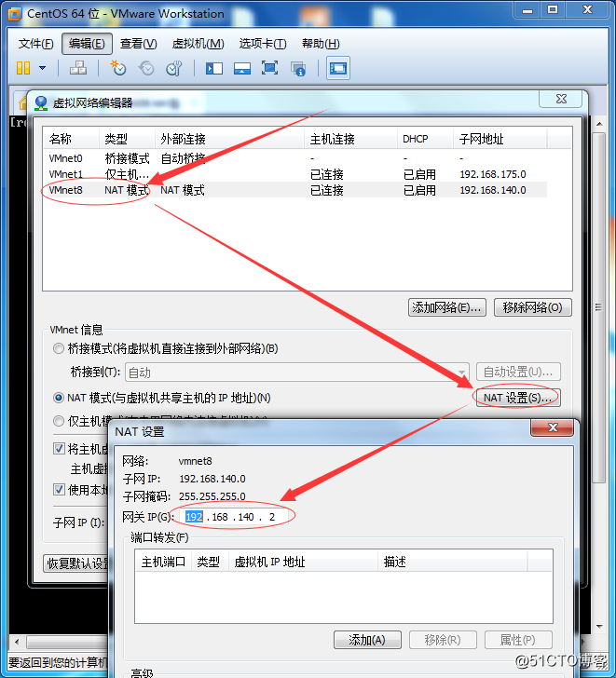Click the 主机连接 column header

tap(350, 139)
